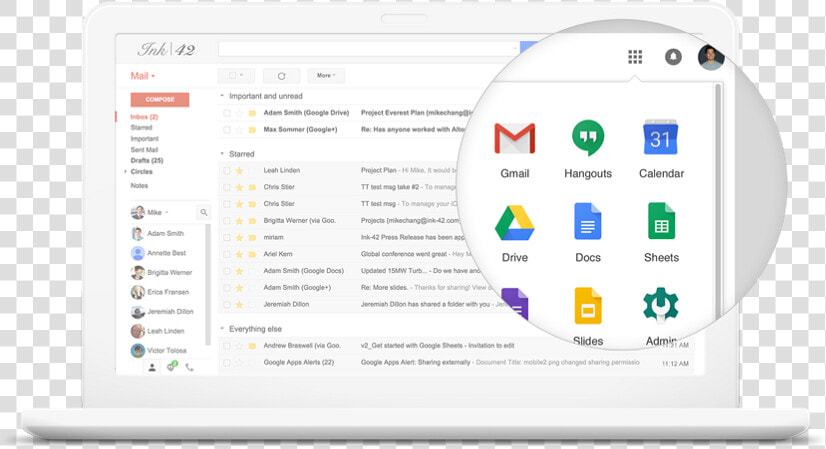Image resolution: width=826 pixels, height=449 pixels.
Task: Toggle star on Ariel Kern email
Action: point(239,254)
